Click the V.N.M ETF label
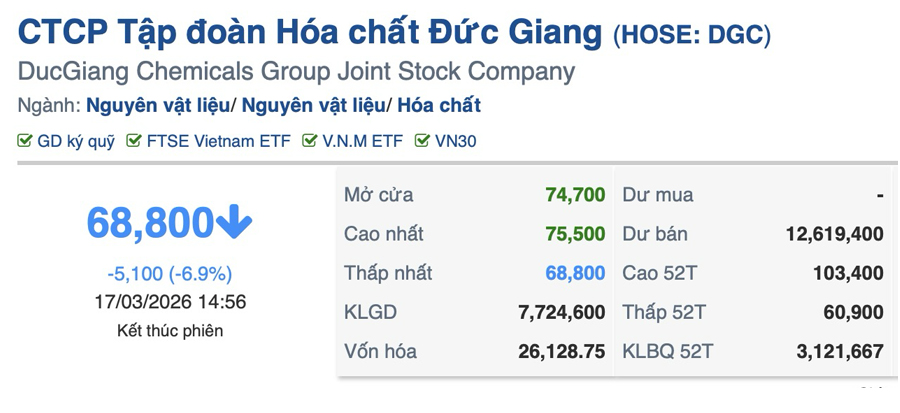 click(362, 141)
